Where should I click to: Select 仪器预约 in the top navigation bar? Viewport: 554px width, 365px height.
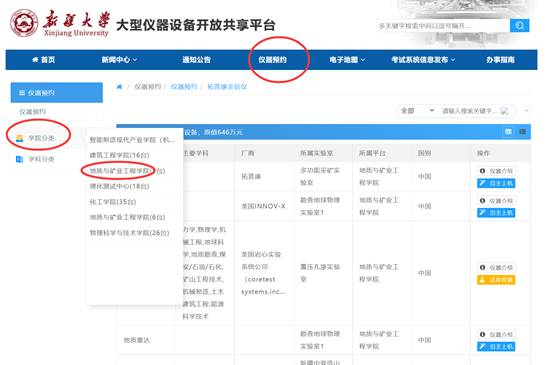pyautogui.click(x=272, y=60)
